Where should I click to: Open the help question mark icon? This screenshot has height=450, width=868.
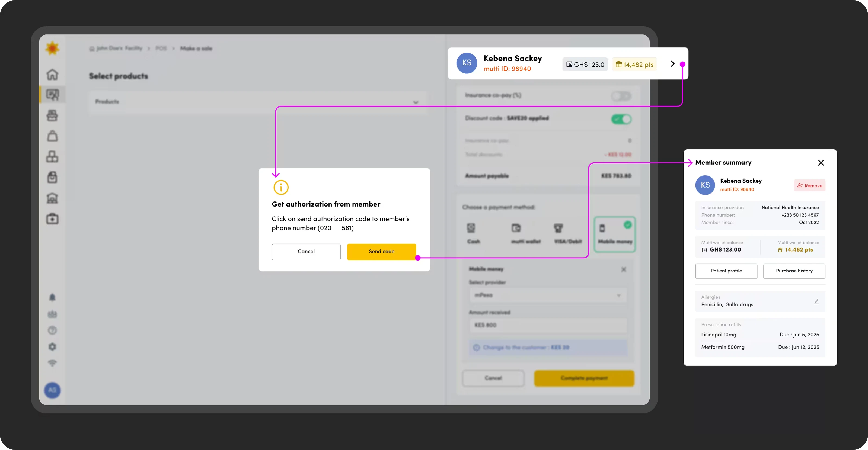point(52,330)
